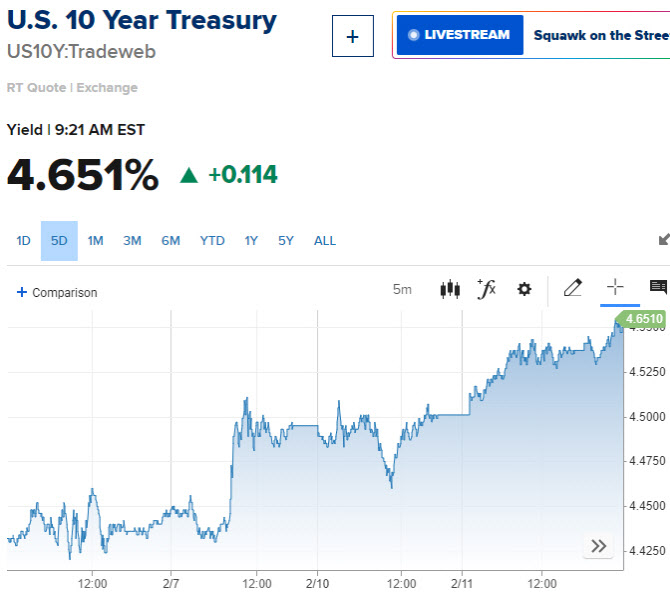Toggle the crosshair tool
Image resolution: width=670 pixels, height=605 pixels.
(615, 287)
